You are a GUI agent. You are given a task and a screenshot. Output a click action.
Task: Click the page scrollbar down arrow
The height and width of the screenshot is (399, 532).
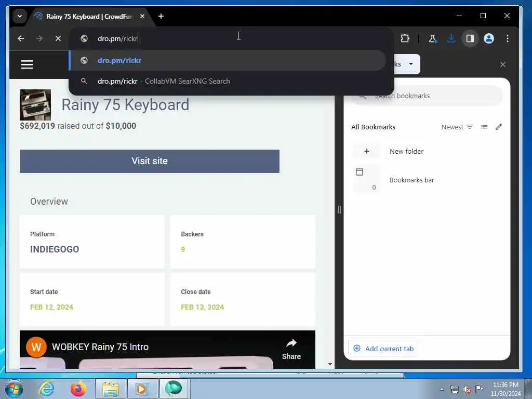pyautogui.click(x=330, y=364)
